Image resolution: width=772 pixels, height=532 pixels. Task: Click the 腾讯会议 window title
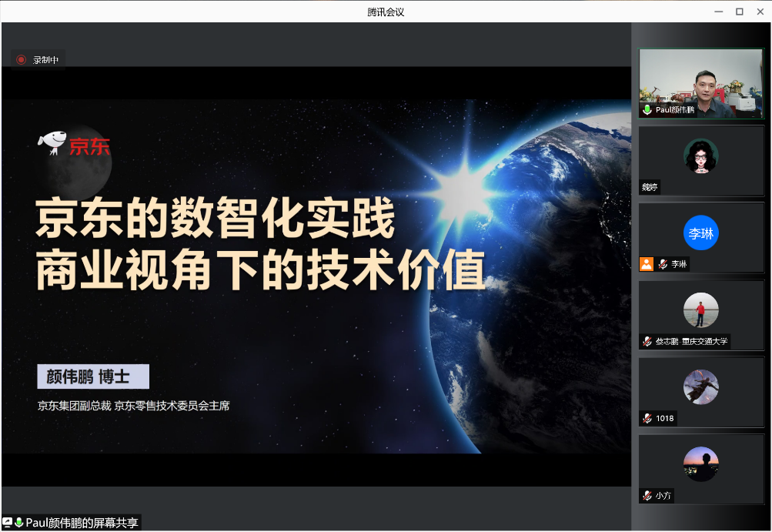[386, 12]
